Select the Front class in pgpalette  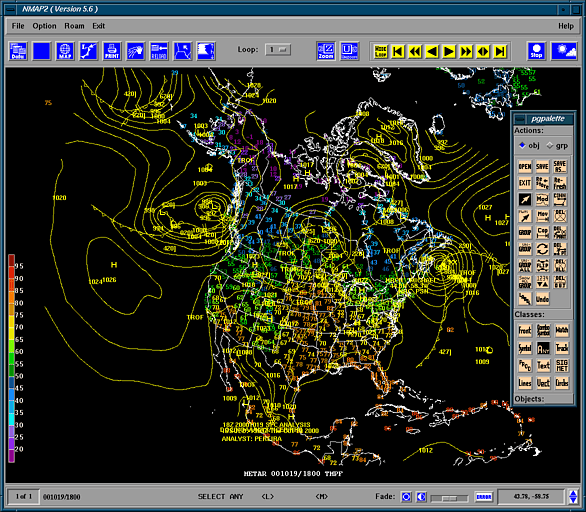525,330
